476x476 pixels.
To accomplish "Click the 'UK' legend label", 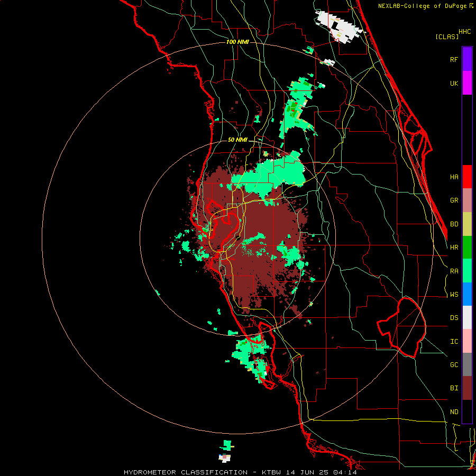I will (x=454, y=83).
